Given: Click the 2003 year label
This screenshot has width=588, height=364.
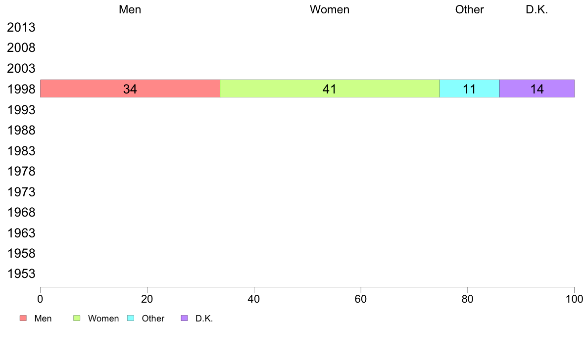Looking at the screenshot, I should coord(21,68).
